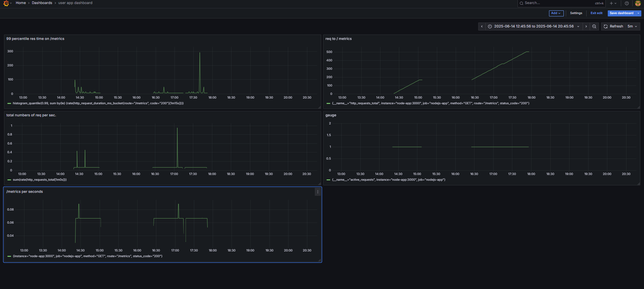Image resolution: width=644 pixels, height=289 pixels.
Task: Go to the Dashboards breadcrumb
Action: [x=42, y=3]
